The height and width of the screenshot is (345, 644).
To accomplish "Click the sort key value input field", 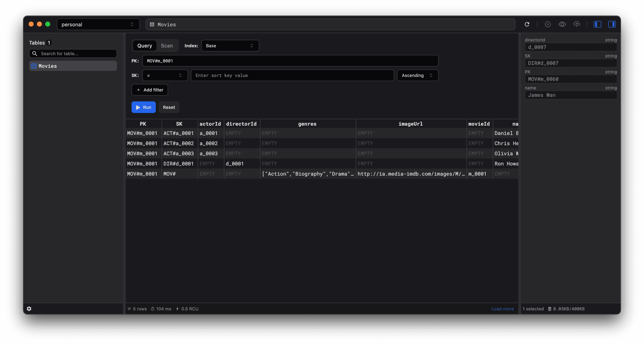I will (x=292, y=75).
